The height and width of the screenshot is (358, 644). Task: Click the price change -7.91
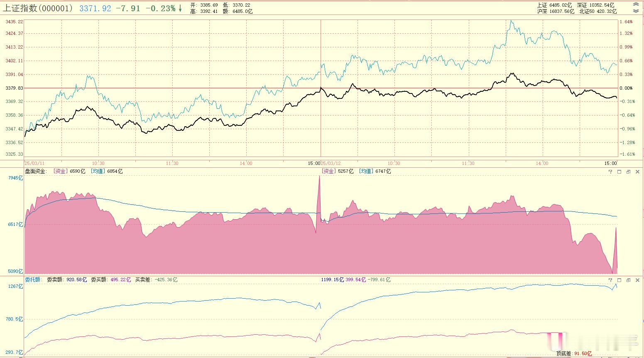click(128, 8)
